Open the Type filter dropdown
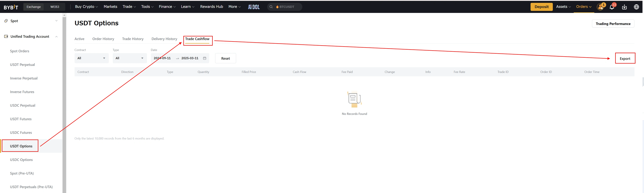Image resolution: width=644 pixels, height=193 pixels. 130,58
